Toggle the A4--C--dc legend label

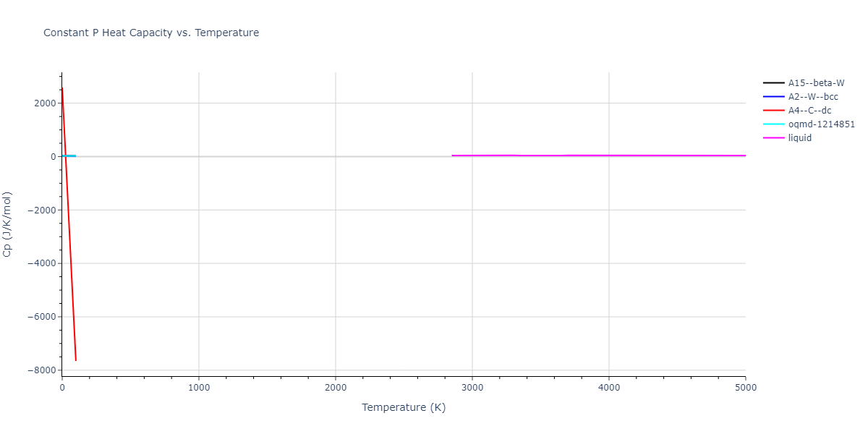(809, 111)
